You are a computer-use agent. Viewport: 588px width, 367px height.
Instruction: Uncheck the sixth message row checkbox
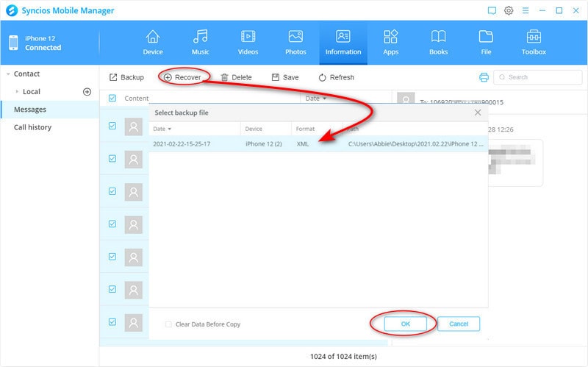tap(112, 289)
